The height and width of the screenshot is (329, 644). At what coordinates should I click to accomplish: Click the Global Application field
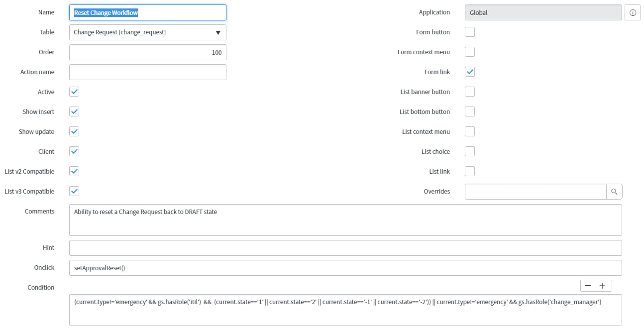pyautogui.click(x=543, y=12)
